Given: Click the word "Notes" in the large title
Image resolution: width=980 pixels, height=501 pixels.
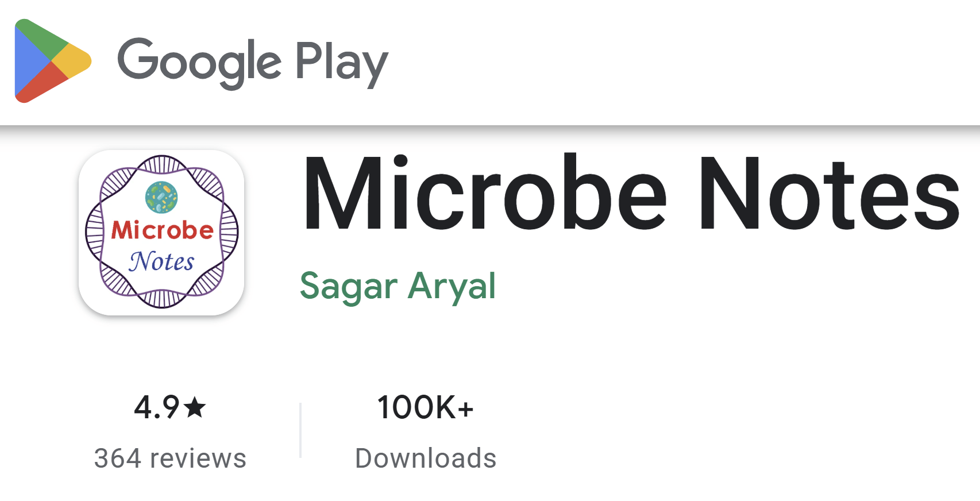Looking at the screenshot, I should coord(828,194).
